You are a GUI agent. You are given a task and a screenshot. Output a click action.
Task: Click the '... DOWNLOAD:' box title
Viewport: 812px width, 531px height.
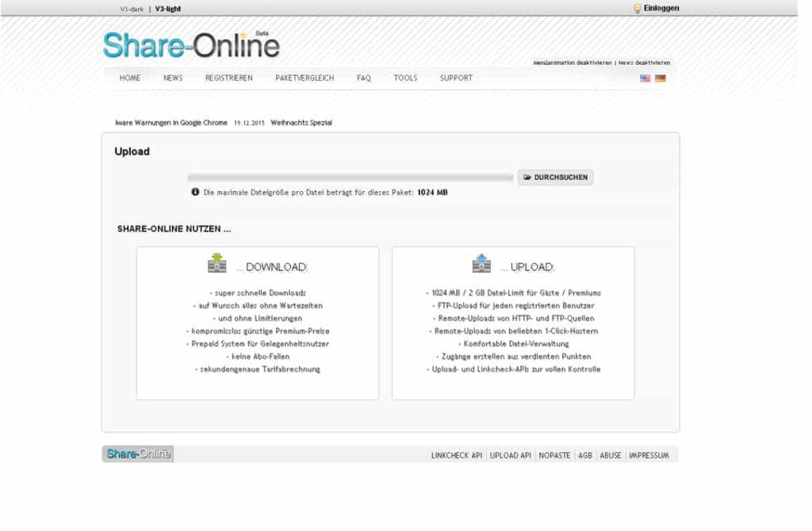point(272,267)
